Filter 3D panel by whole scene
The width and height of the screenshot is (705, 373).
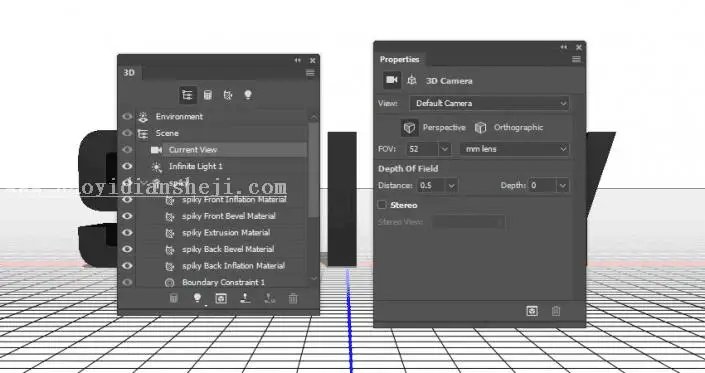tap(187, 95)
